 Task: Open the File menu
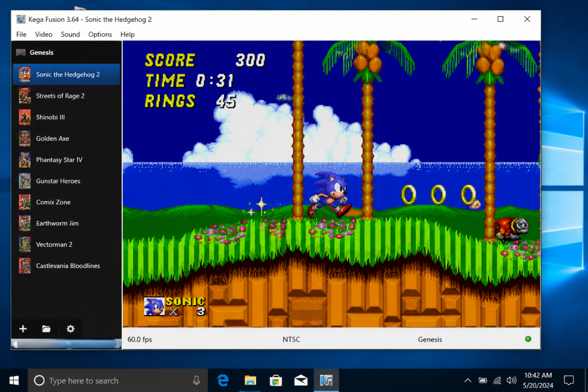[x=21, y=34]
